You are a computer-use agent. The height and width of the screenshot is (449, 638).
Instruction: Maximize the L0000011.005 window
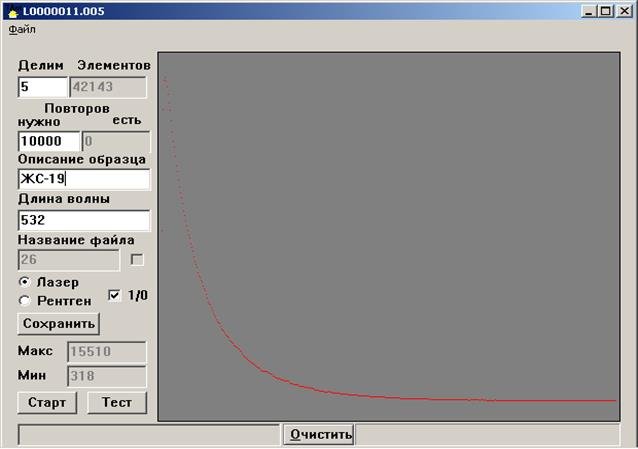coord(605,11)
